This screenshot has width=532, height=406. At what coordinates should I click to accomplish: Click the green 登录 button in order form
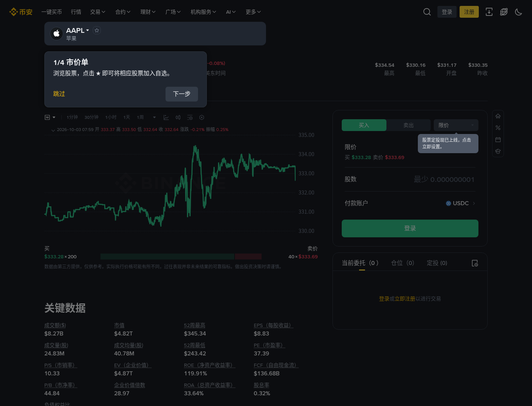pyautogui.click(x=410, y=228)
